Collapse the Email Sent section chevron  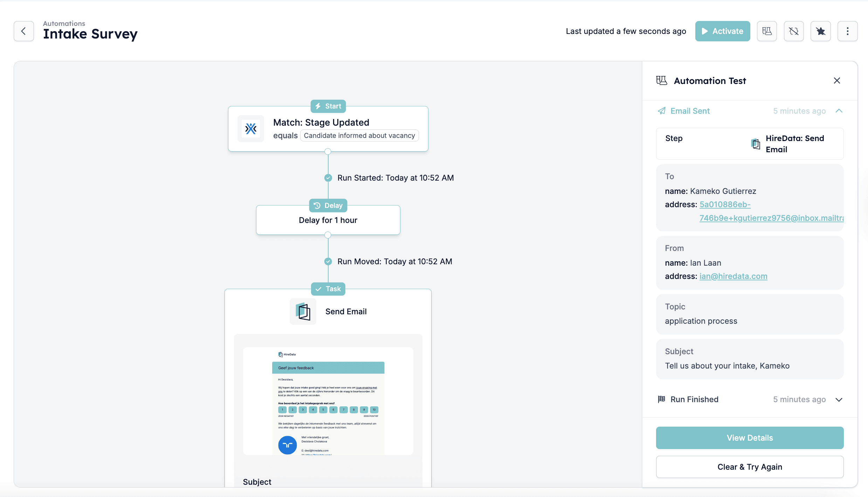tap(839, 111)
